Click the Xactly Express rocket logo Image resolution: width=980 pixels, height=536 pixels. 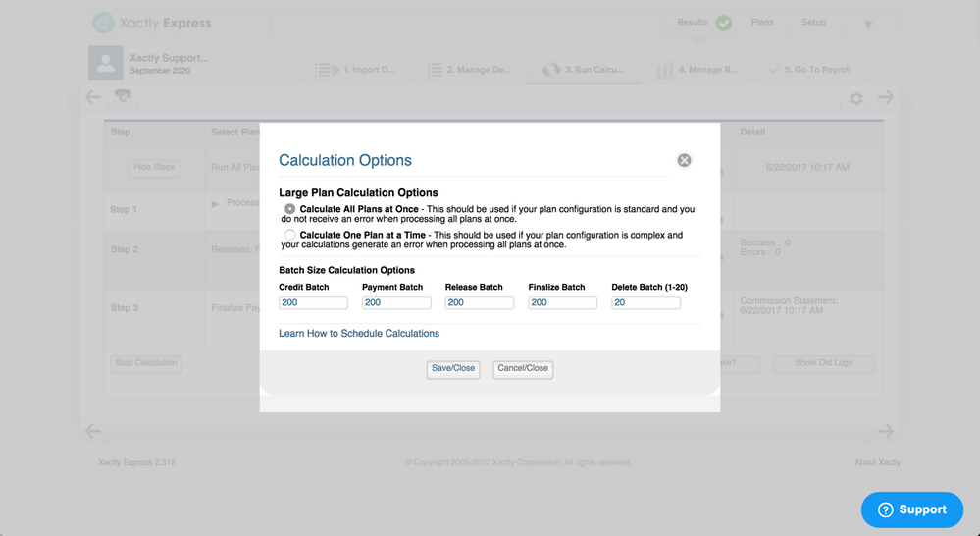click(x=103, y=24)
